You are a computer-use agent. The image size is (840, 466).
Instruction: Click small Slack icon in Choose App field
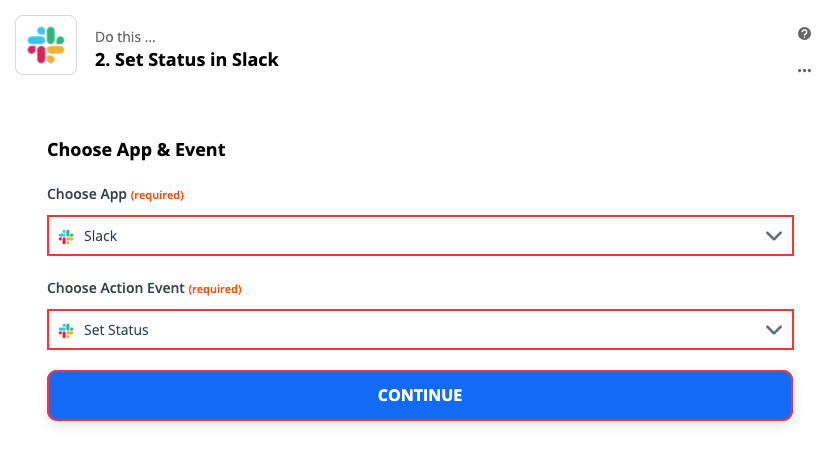click(x=66, y=237)
